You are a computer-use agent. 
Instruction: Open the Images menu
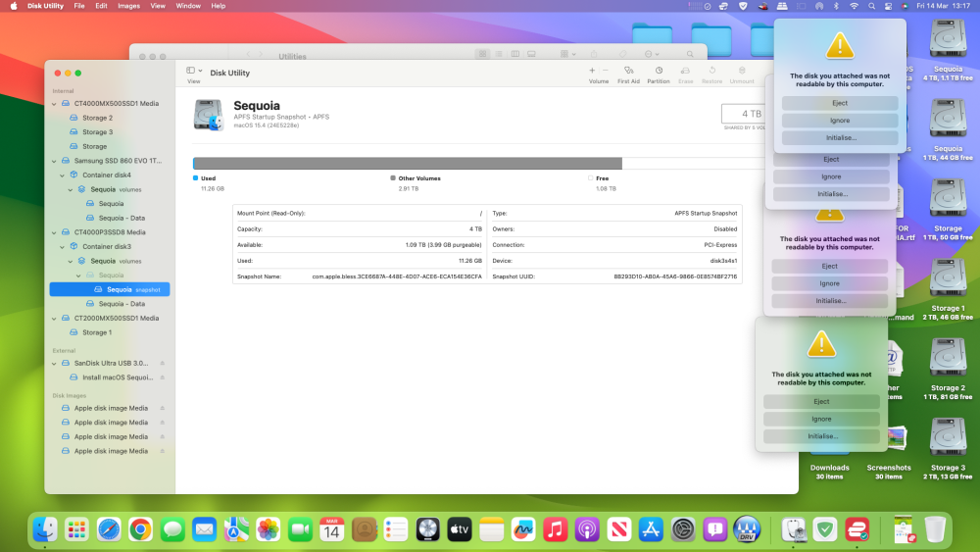point(128,6)
